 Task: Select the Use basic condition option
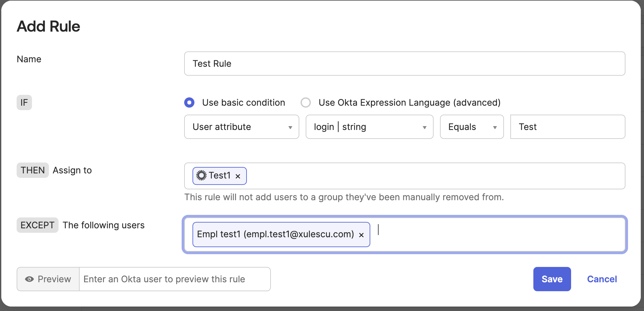point(189,102)
